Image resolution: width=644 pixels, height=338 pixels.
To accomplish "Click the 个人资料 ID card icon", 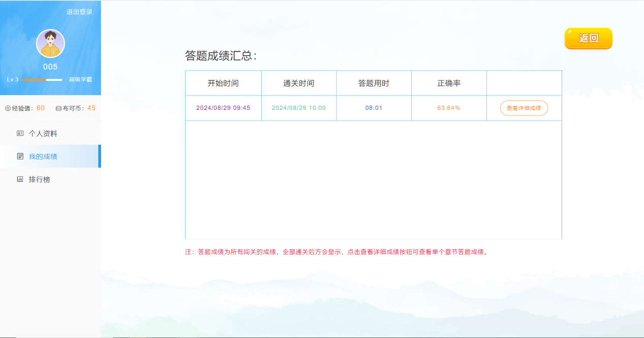I will point(20,133).
